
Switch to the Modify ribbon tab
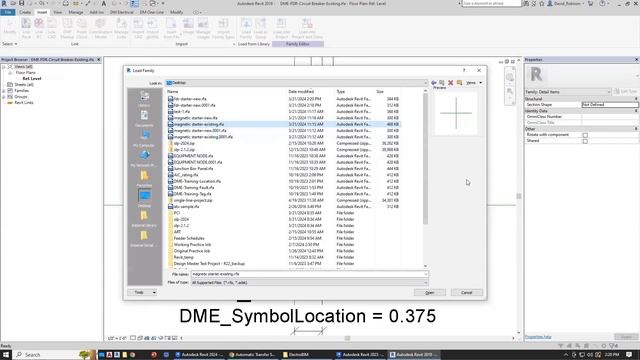[x=176, y=12]
